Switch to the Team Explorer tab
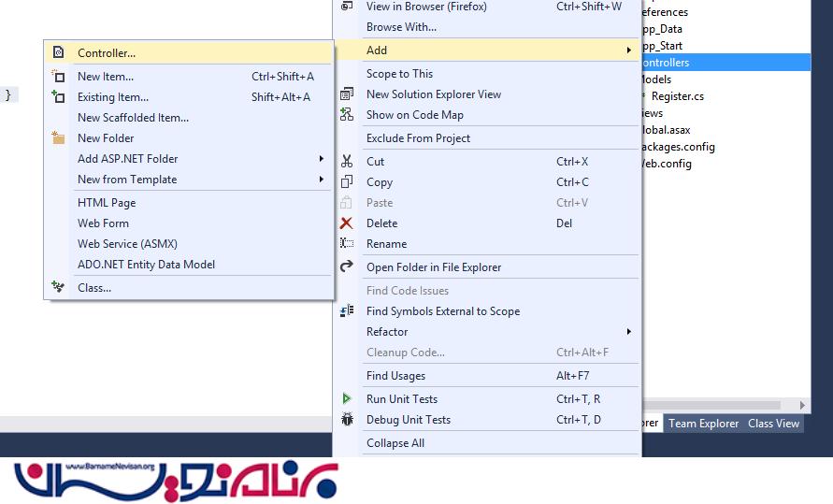Image resolution: width=833 pixels, height=504 pixels. coord(703,424)
